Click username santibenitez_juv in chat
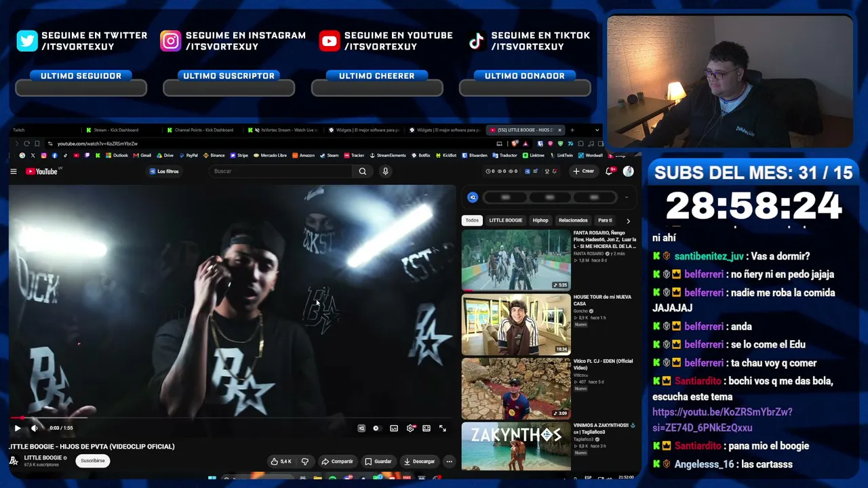Viewport: 868px width, 488px height. [x=709, y=256]
